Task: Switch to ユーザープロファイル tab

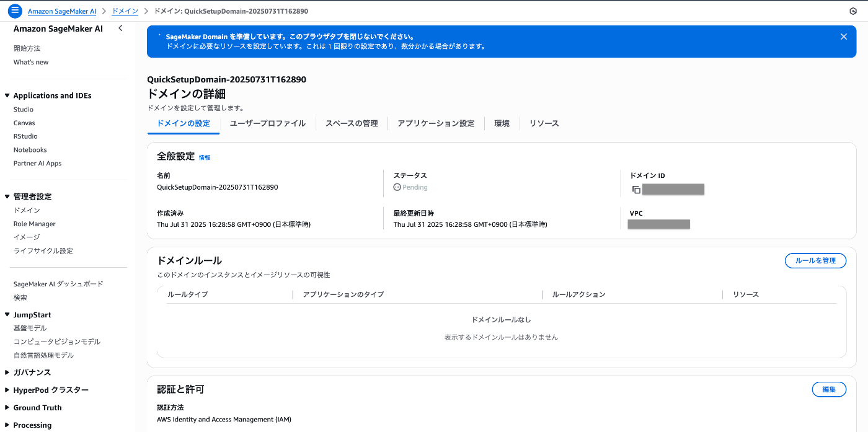Action: (x=268, y=123)
